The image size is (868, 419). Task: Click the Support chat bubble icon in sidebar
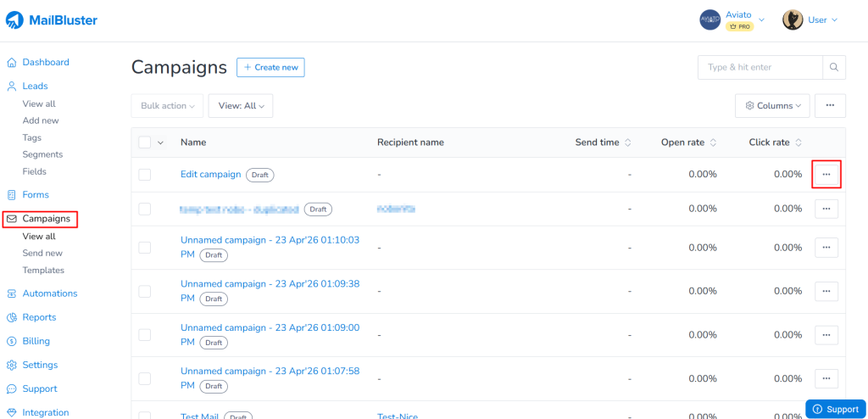[x=12, y=389]
